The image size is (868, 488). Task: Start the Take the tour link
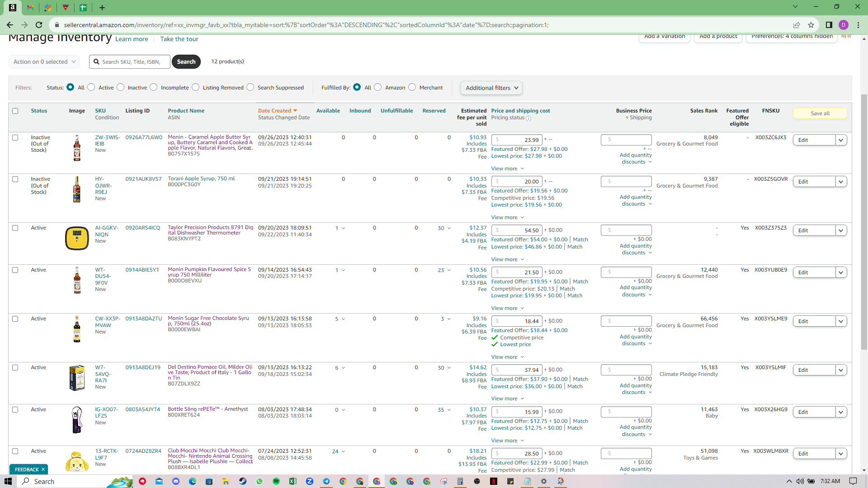pos(179,39)
